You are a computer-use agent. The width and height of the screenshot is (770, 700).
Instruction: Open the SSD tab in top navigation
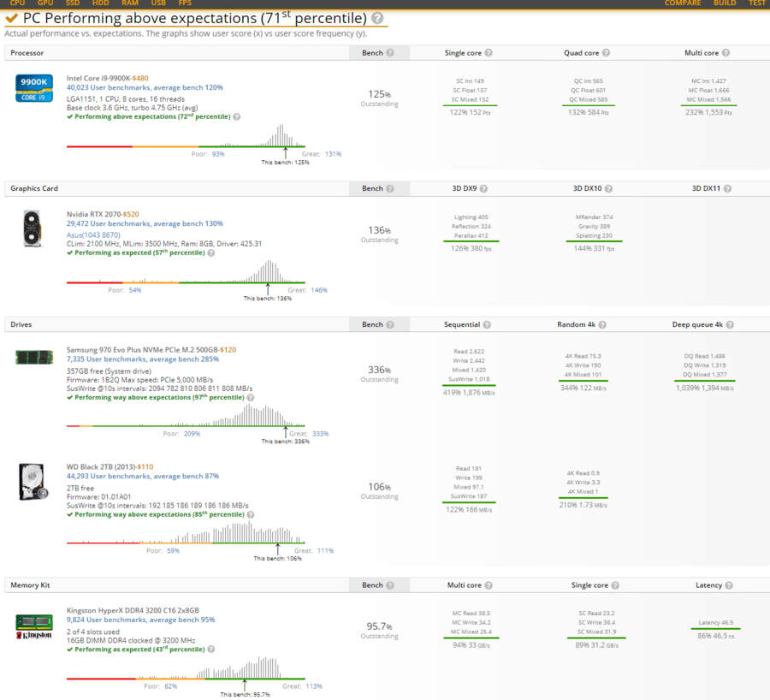tap(73, 3)
